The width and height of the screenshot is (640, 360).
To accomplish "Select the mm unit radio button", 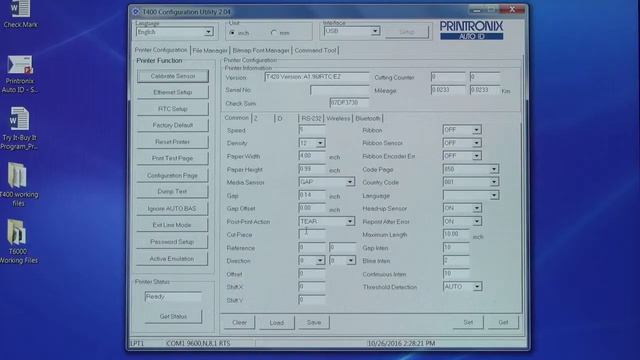I will [273, 33].
